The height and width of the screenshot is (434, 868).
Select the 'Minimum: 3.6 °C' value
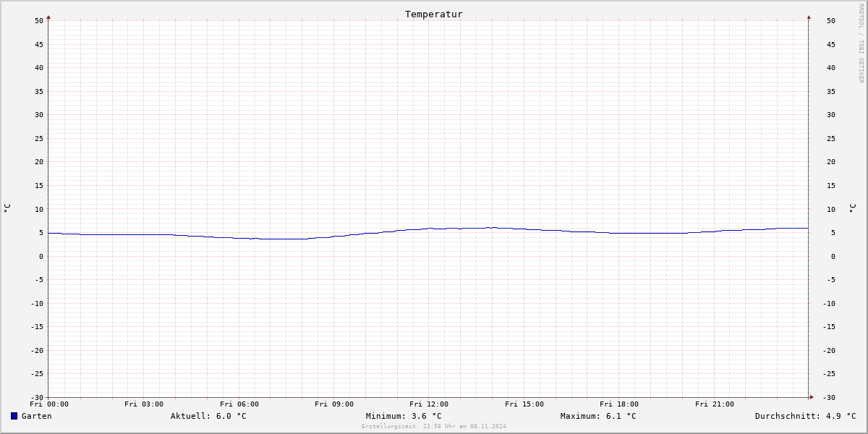(x=404, y=416)
